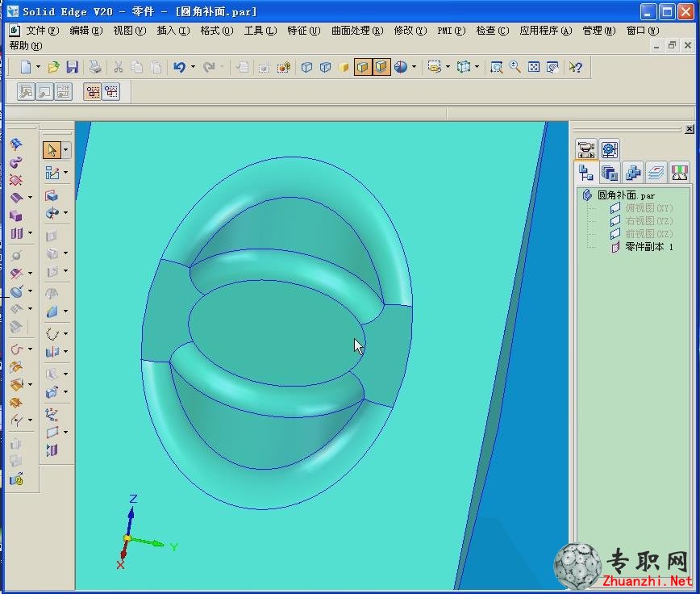Click the Print icon
This screenshot has width=700, height=594.
coord(95,67)
